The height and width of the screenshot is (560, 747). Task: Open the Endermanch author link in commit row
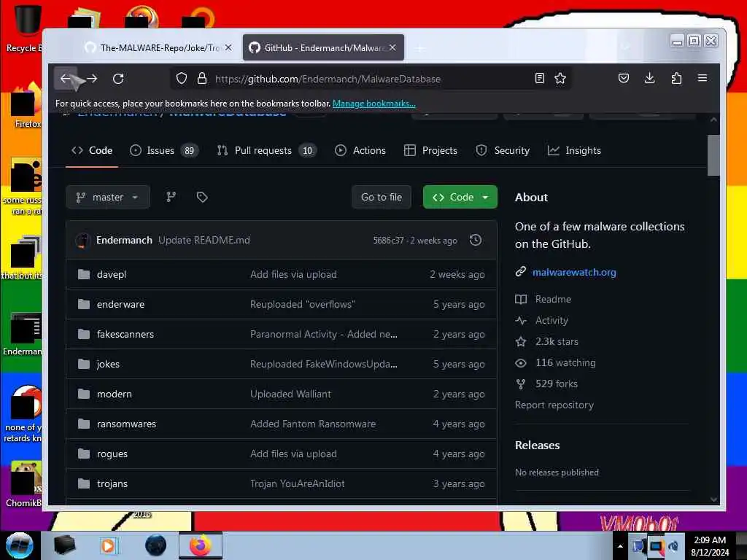tap(124, 240)
